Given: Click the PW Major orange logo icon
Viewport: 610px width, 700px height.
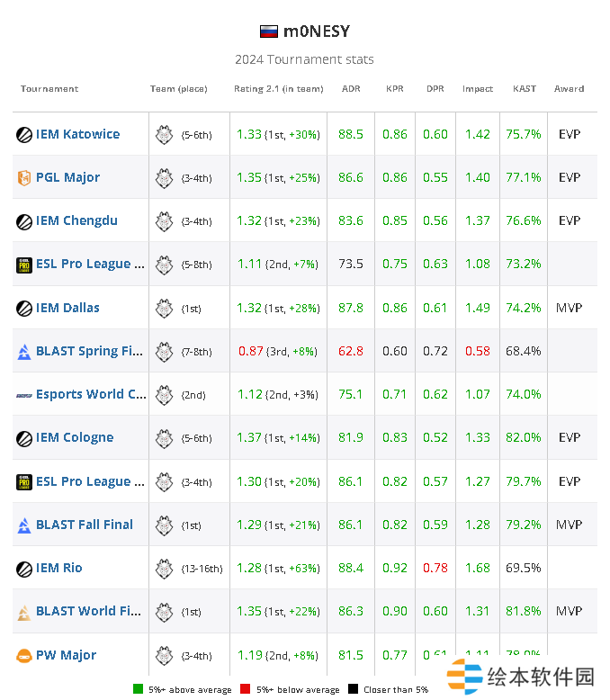Looking at the screenshot, I should (x=24, y=656).
